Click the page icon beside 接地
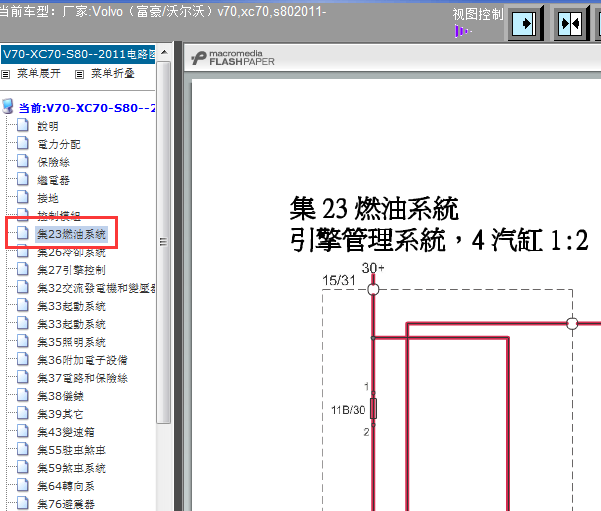This screenshot has height=511, width=601. coord(23,197)
